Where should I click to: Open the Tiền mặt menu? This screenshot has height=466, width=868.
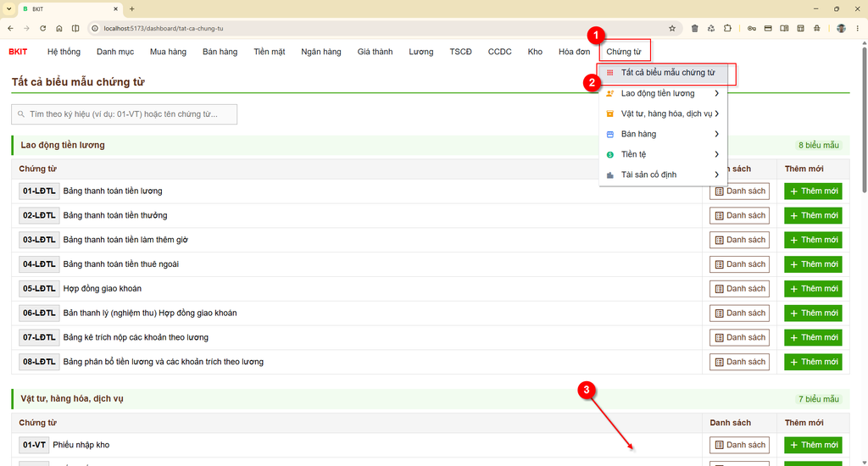click(x=270, y=52)
